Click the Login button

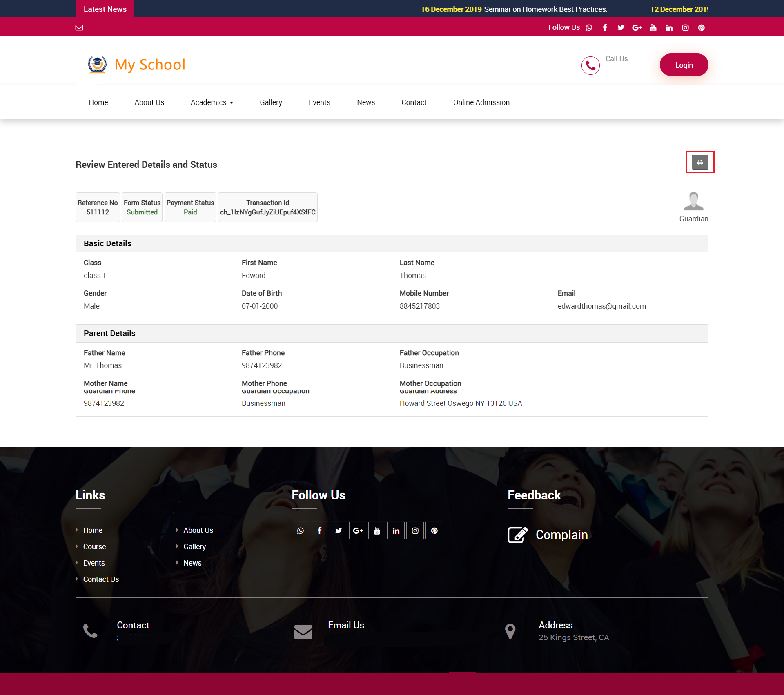pos(684,65)
